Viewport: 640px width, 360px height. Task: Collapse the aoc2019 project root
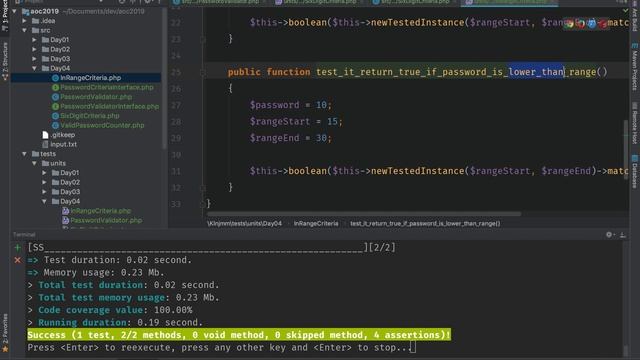click(x=15, y=11)
